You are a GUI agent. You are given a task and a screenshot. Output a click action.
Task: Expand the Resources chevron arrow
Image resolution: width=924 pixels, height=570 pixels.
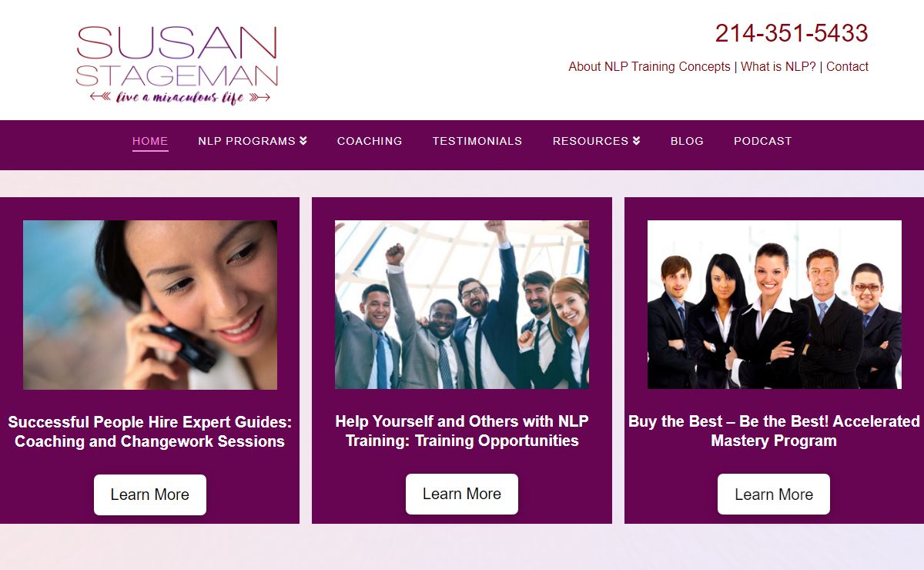(637, 141)
